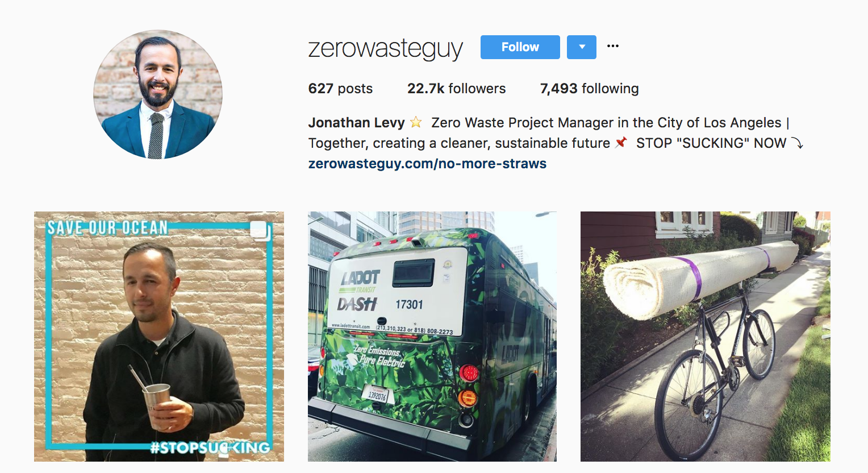Click the star emoji beside Jonathan Levy

tap(416, 122)
